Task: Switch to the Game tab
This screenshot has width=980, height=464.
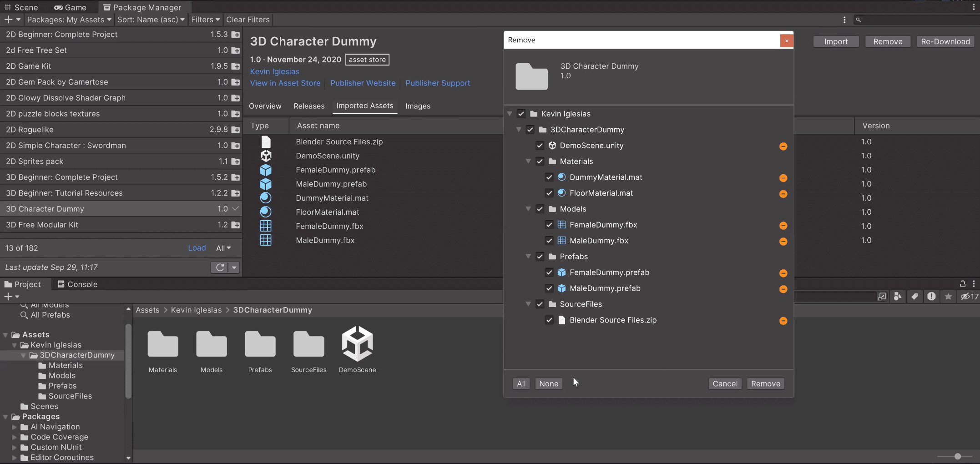Action: (x=70, y=7)
